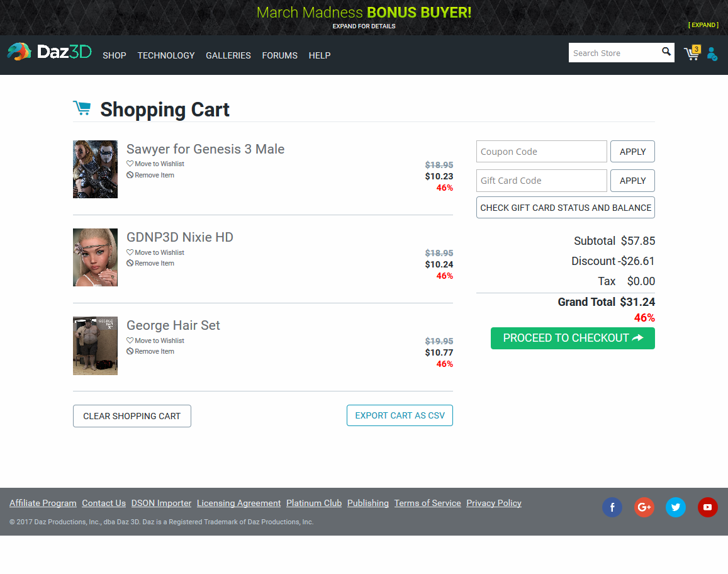Screen dimensions: 728x574
Task: Click the Google+ social icon
Action: [x=644, y=507]
